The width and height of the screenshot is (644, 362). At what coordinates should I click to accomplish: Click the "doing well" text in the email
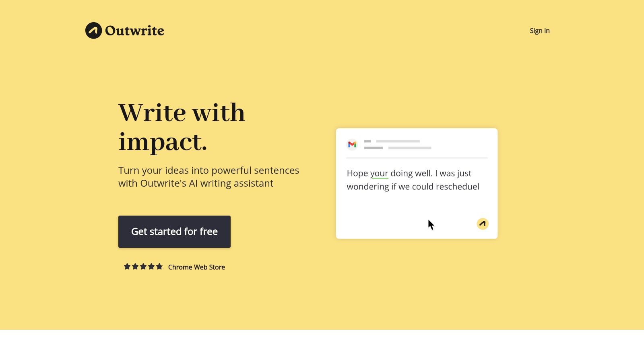pyautogui.click(x=411, y=173)
